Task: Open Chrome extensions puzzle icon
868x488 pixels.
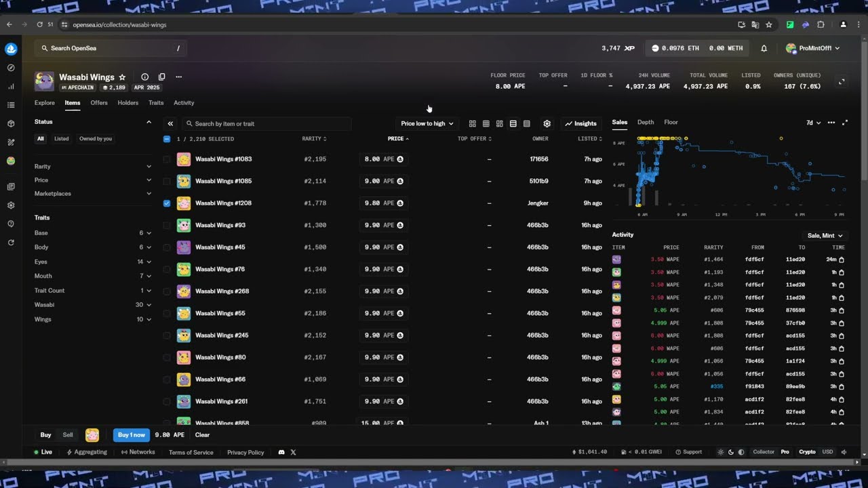Action: pos(821,24)
